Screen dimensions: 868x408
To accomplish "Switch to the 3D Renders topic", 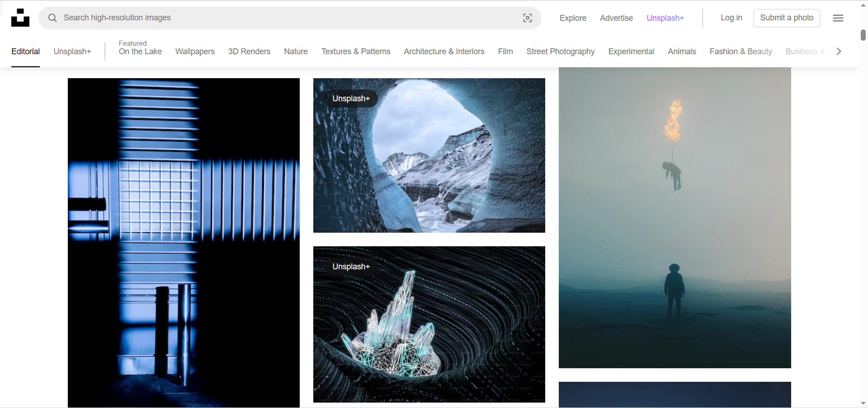I will tap(249, 52).
